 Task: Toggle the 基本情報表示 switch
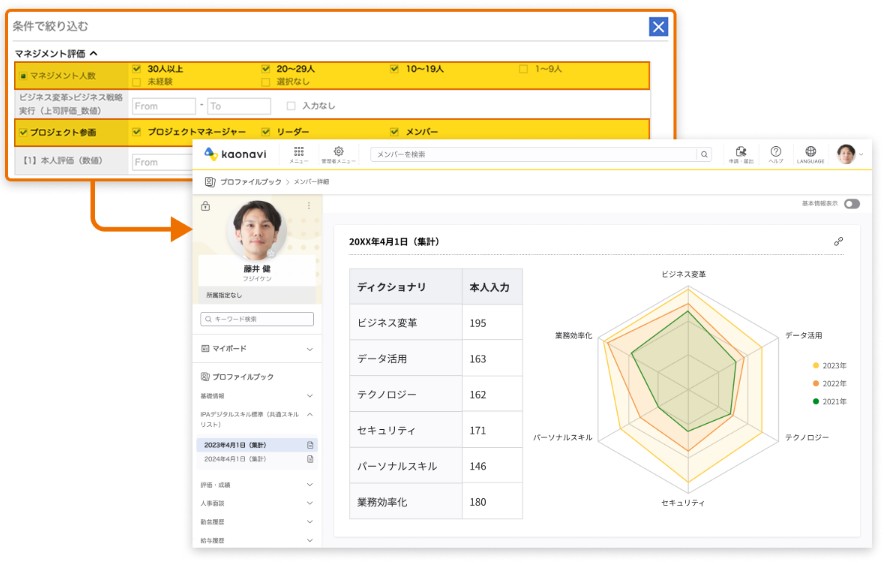point(852,204)
